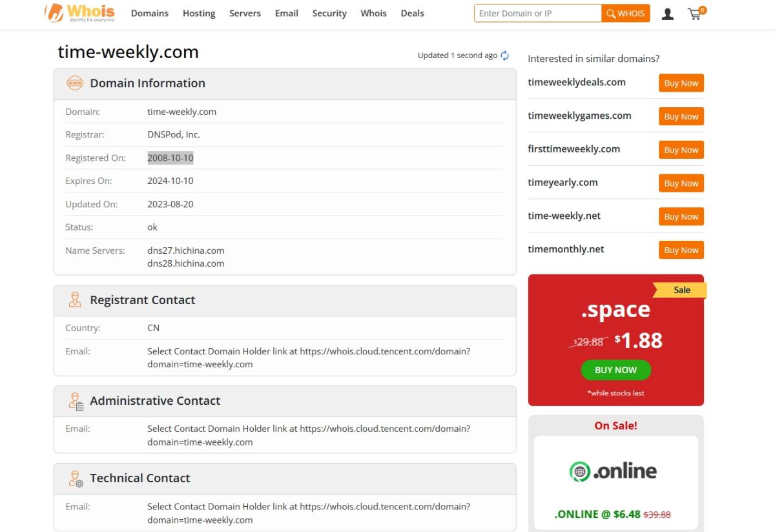Click the Enter Domain or IP field
This screenshot has width=775, height=532.
click(537, 14)
